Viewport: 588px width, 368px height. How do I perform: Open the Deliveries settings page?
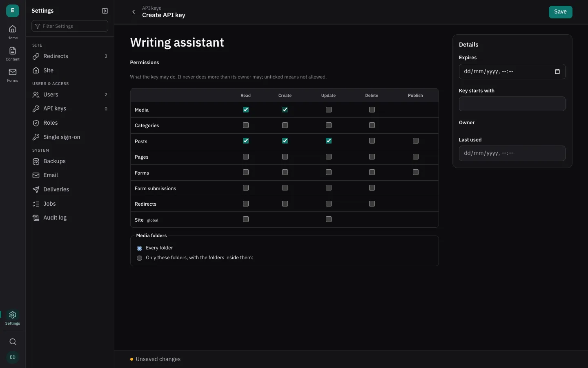(70, 189)
